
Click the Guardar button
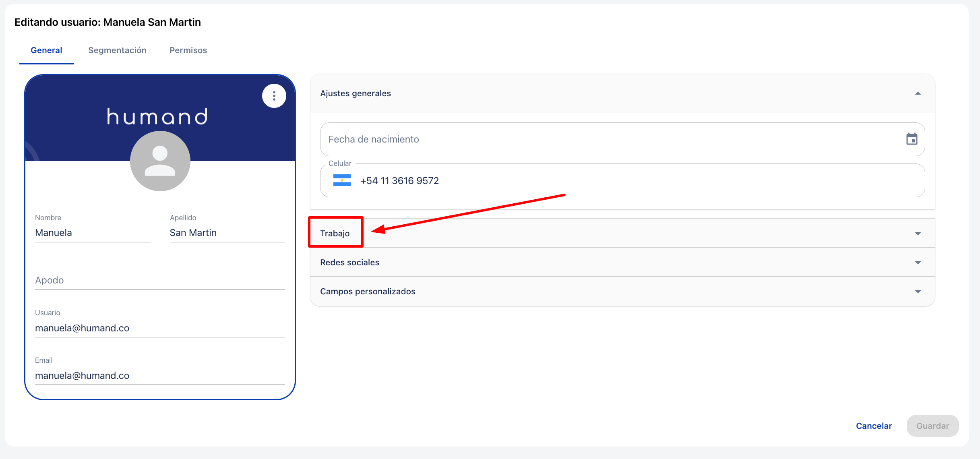coord(932,426)
